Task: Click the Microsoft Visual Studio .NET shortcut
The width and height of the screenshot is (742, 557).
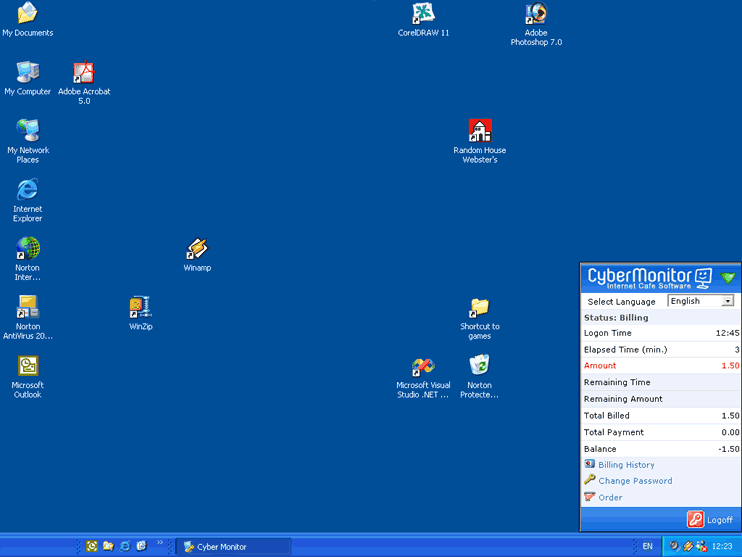Action: pyautogui.click(x=423, y=377)
